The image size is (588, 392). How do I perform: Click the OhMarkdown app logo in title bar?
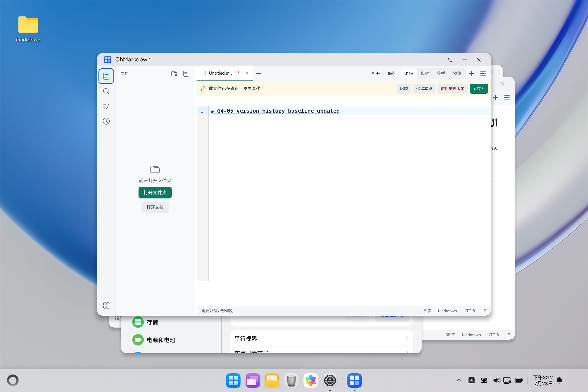[x=107, y=60]
